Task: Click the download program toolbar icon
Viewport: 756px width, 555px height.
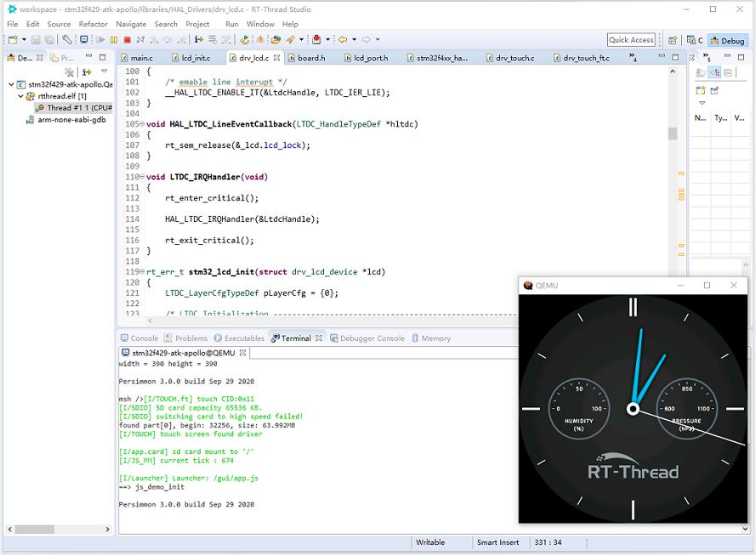Action: tap(245, 39)
